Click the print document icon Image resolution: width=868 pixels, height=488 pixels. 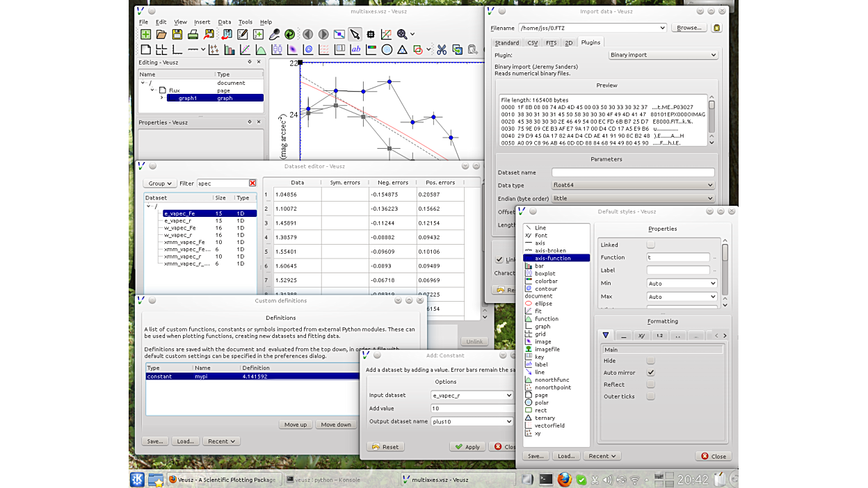[x=193, y=34]
